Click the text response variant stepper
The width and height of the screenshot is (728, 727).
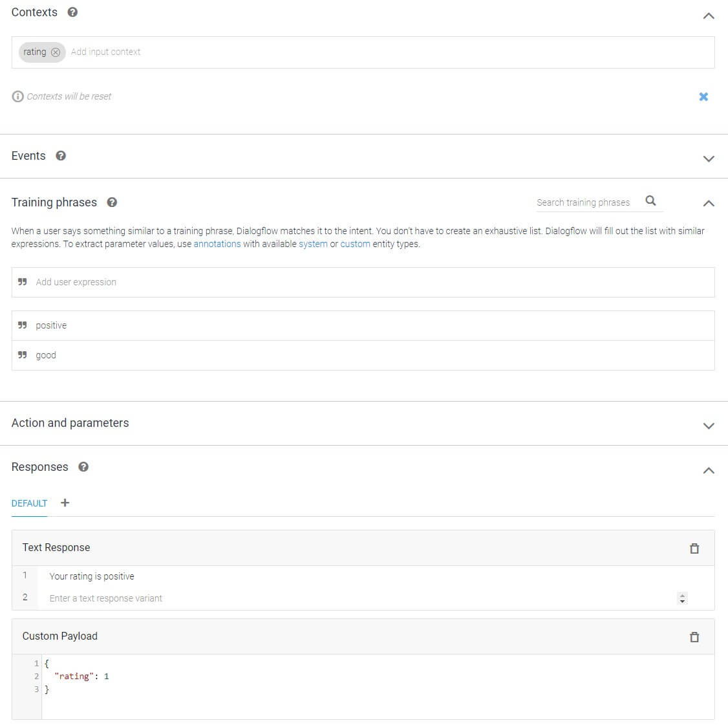tap(682, 598)
